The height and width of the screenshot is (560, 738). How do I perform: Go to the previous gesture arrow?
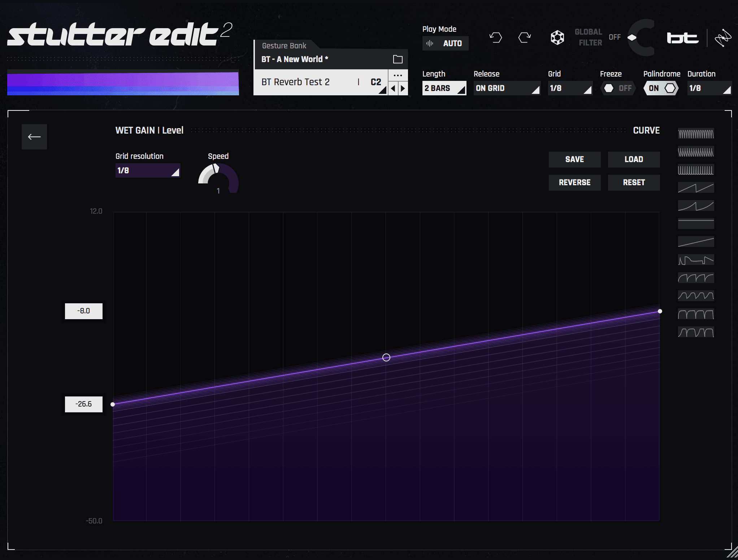tap(393, 88)
